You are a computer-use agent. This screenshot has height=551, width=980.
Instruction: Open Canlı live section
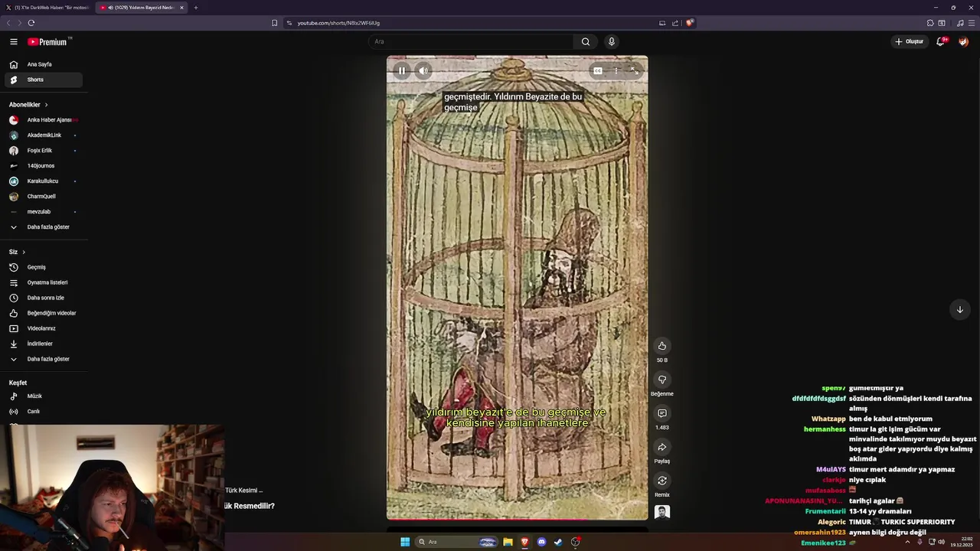point(44,412)
